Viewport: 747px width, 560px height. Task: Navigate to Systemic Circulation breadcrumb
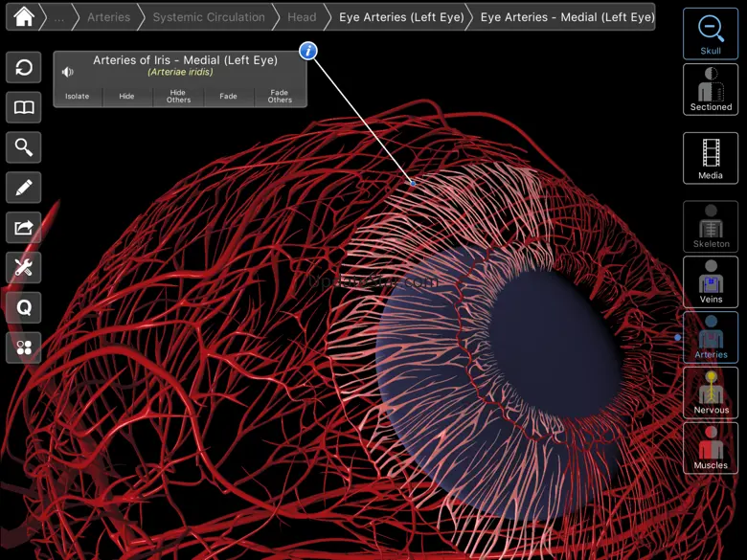coord(209,17)
